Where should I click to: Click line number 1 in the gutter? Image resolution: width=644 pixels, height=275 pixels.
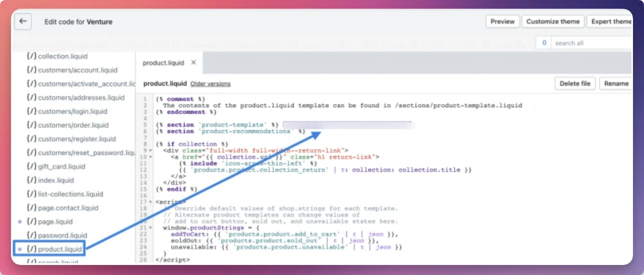pyautogui.click(x=145, y=99)
